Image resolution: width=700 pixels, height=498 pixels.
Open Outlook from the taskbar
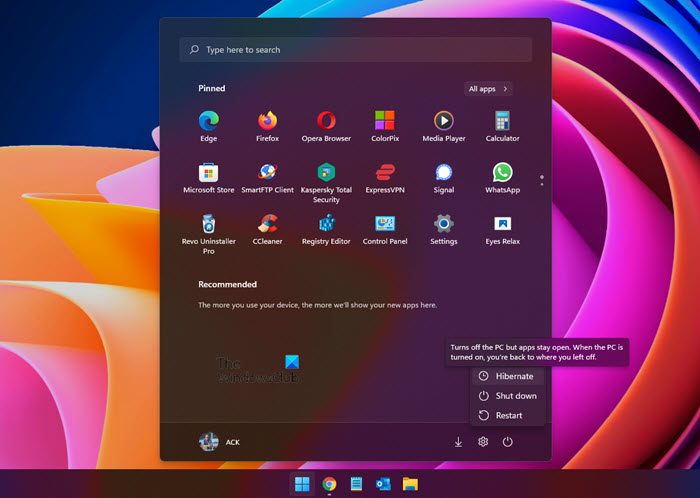383,484
